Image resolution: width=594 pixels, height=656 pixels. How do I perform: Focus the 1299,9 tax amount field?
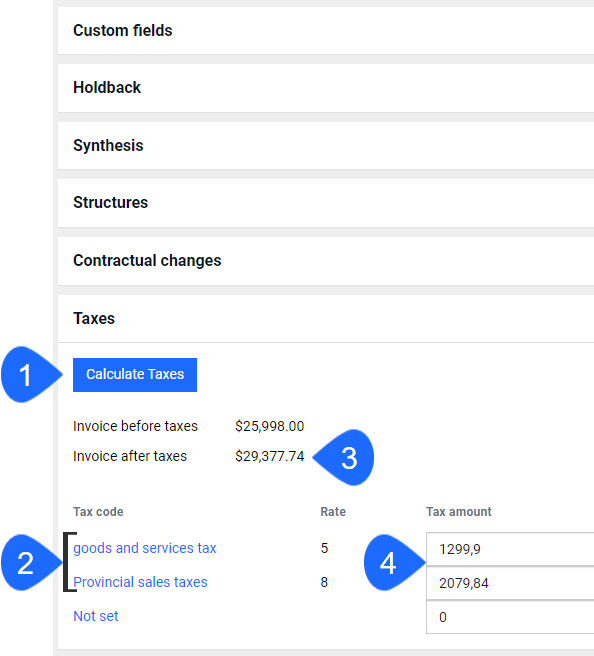point(510,549)
